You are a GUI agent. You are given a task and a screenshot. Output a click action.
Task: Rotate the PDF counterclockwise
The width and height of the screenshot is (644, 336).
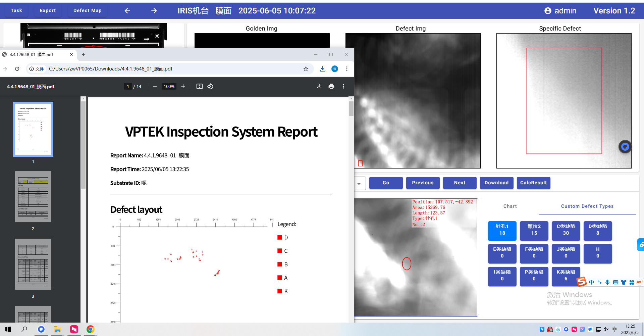tap(210, 86)
